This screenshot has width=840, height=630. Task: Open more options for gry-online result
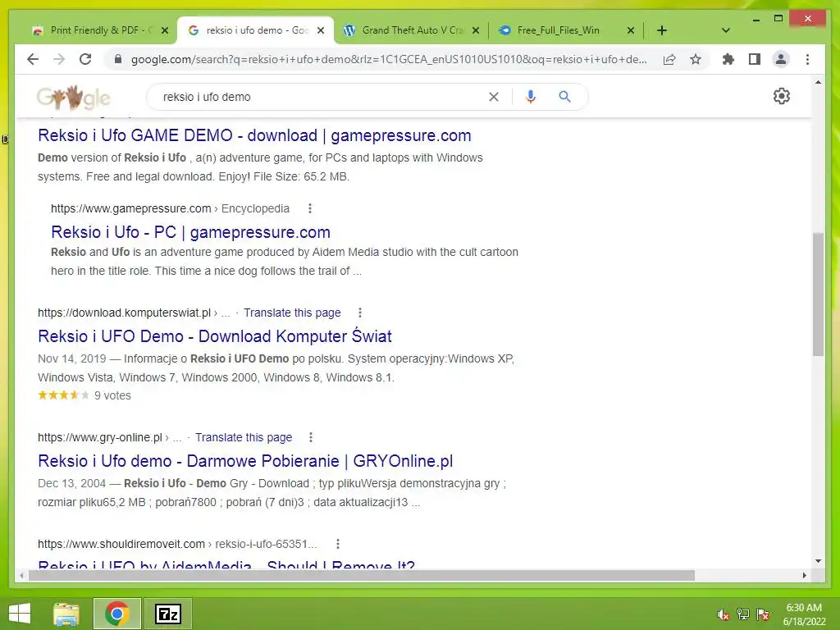pos(311,437)
